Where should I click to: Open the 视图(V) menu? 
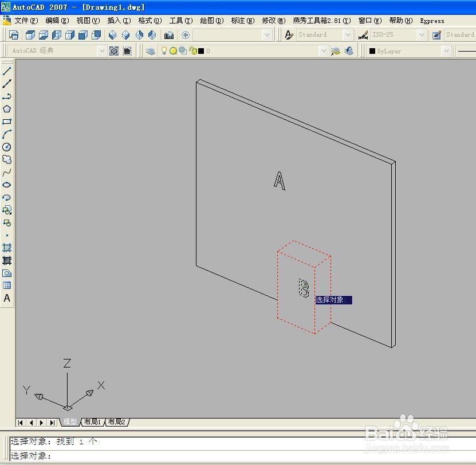tap(88, 21)
